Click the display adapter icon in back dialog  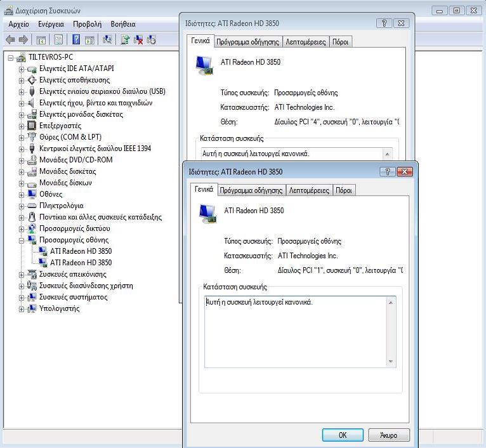pos(204,65)
